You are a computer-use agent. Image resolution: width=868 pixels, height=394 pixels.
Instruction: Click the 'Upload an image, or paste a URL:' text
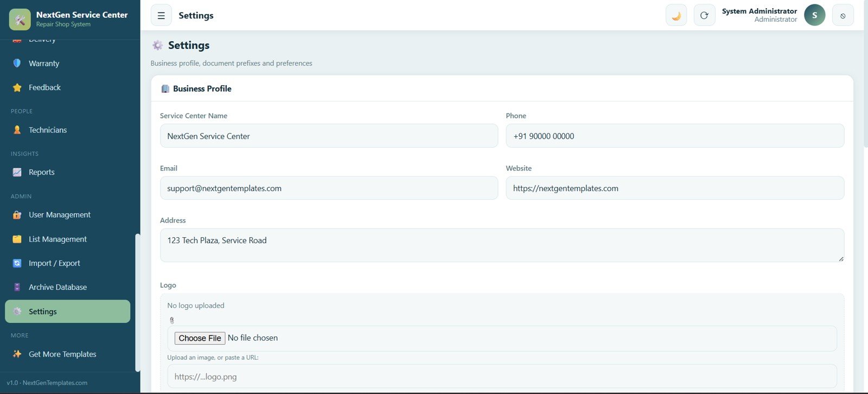pyautogui.click(x=213, y=358)
